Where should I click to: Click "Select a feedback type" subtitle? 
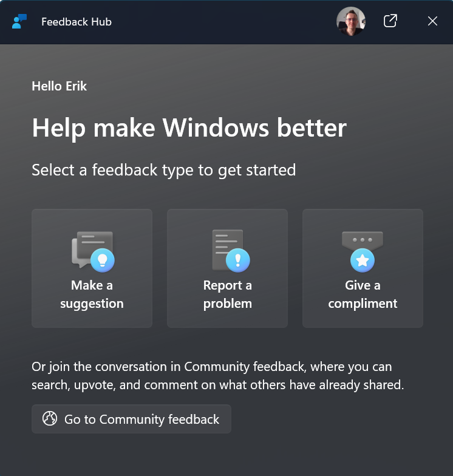[164, 170]
